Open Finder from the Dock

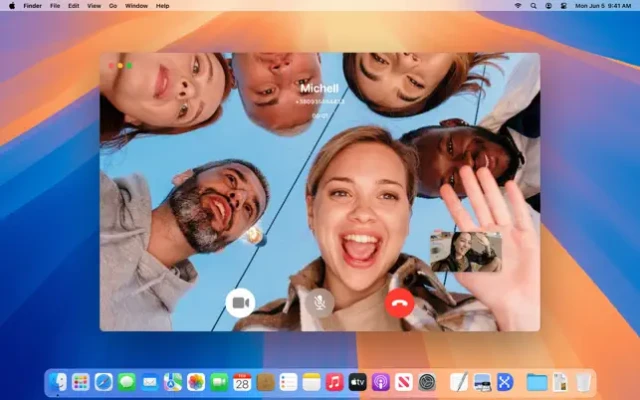(58, 382)
